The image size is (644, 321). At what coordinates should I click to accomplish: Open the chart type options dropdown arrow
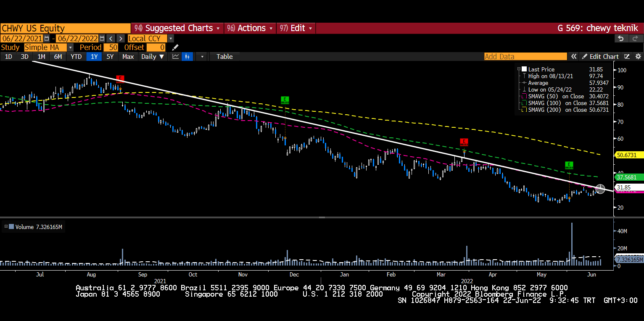click(202, 57)
